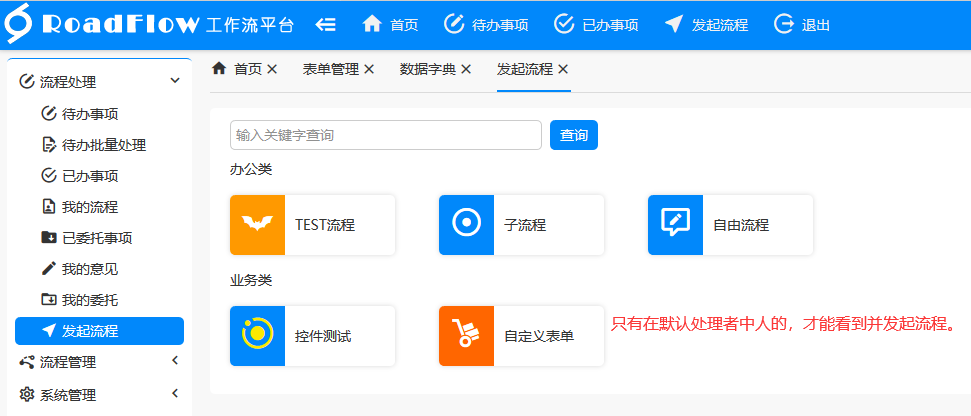This screenshot has width=971, height=416.
Task: Click the 待办事项 icon in top bar
Action: click(454, 24)
